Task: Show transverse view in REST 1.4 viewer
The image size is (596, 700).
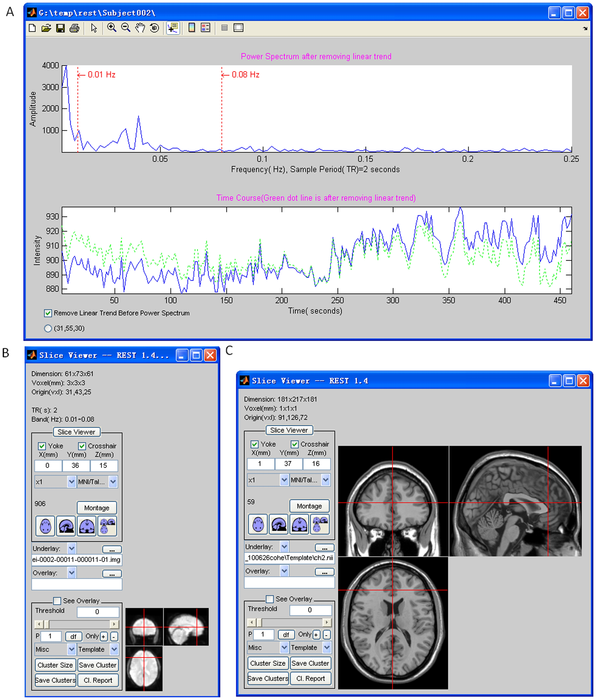Action: (258, 524)
